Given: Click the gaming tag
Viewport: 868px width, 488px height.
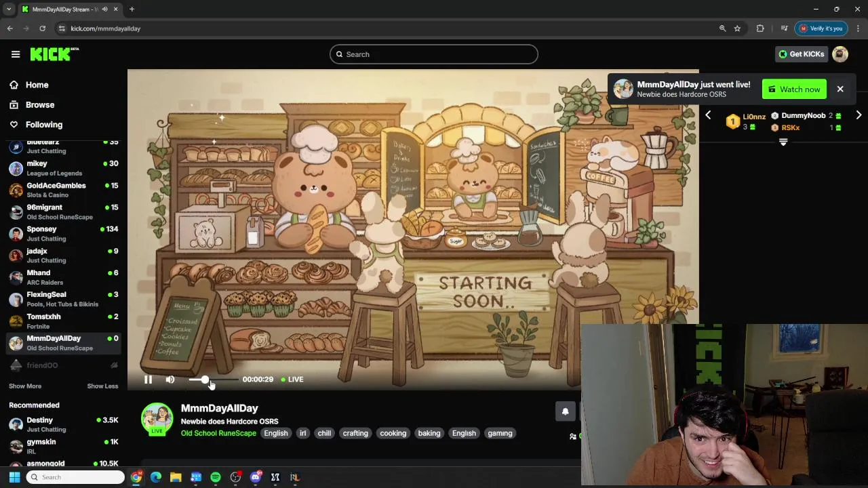Looking at the screenshot, I should [500, 433].
